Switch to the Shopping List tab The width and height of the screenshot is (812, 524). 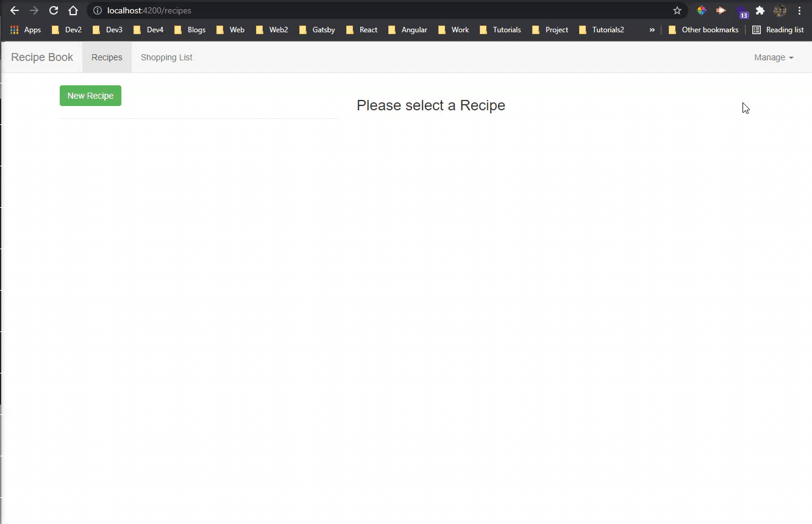pyautogui.click(x=166, y=57)
